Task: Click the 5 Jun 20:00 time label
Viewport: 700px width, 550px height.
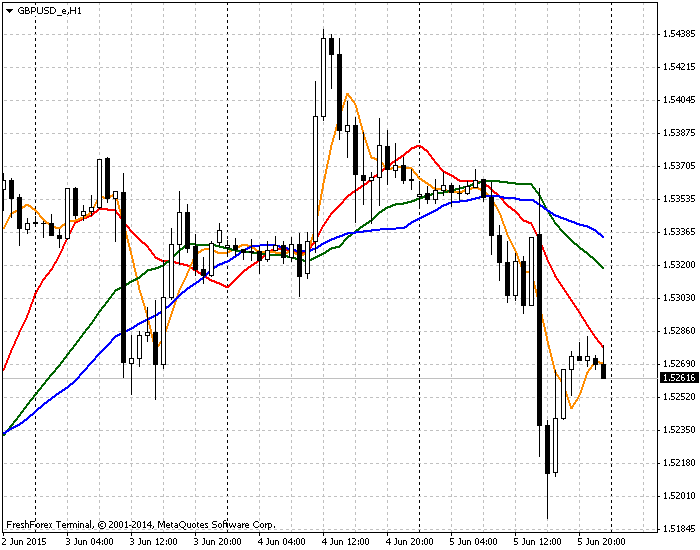Action: tap(601, 542)
